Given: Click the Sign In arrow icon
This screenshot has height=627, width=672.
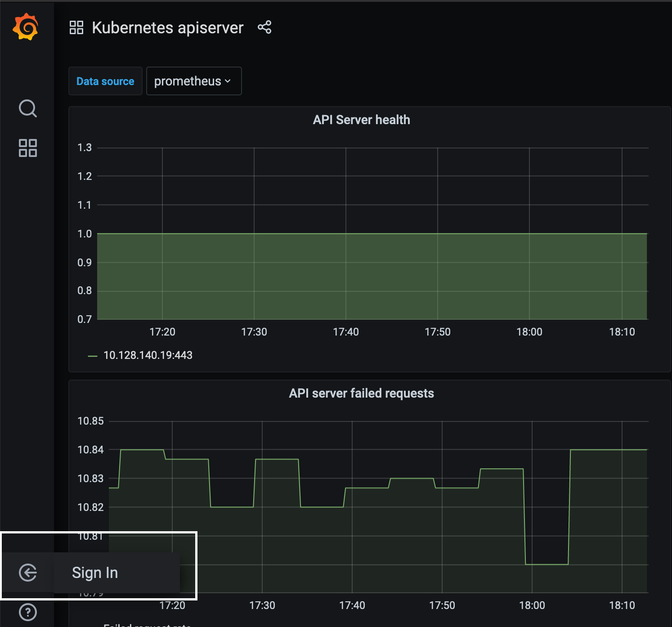Looking at the screenshot, I should pos(28,573).
